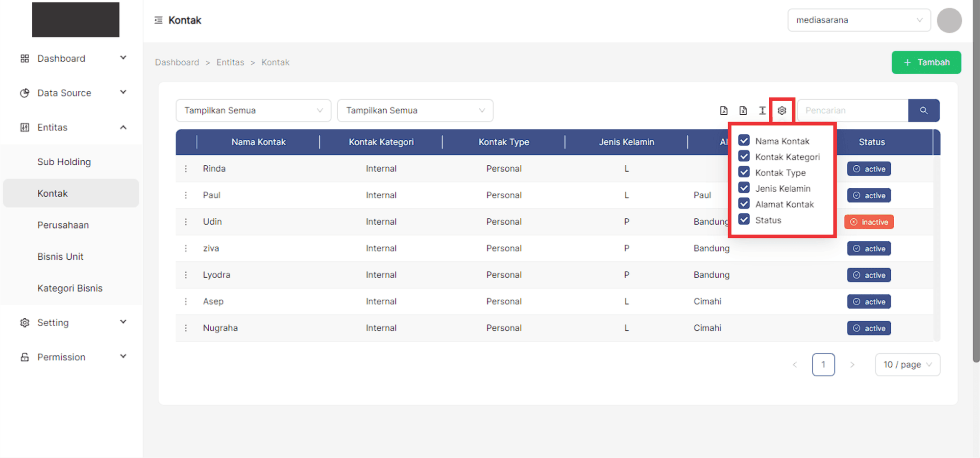Click the row height icon
The height and width of the screenshot is (458, 980).
(x=762, y=110)
